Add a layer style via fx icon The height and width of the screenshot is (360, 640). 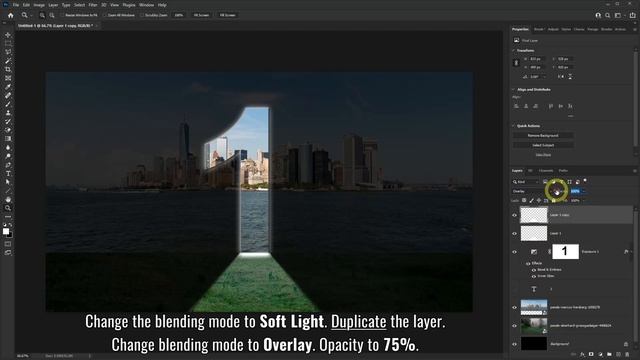click(x=582, y=355)
